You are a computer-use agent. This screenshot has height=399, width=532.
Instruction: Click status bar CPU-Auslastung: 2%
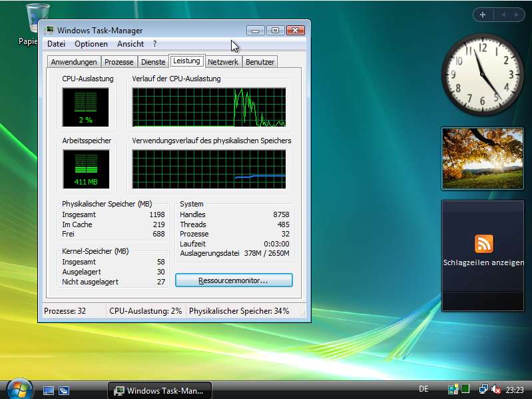146,311
